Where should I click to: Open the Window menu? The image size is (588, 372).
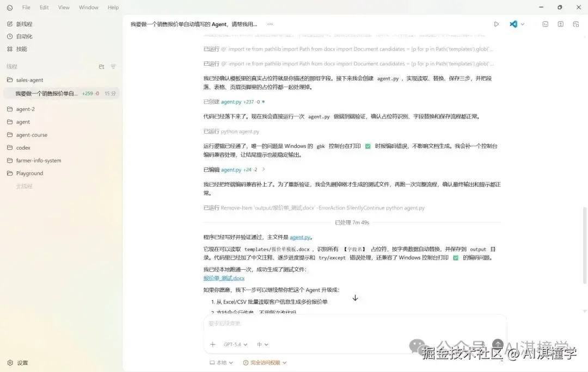point(88,7)
